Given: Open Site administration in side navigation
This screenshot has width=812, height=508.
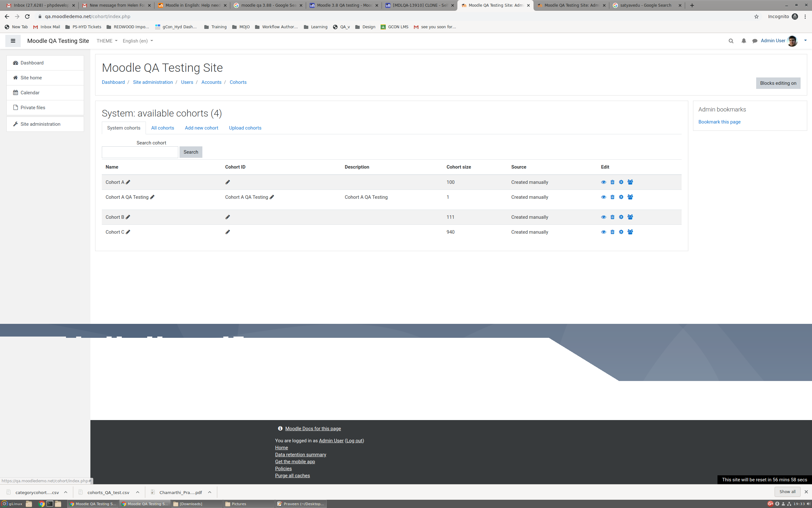Looking at the screenshot, I should click(45, 124).
